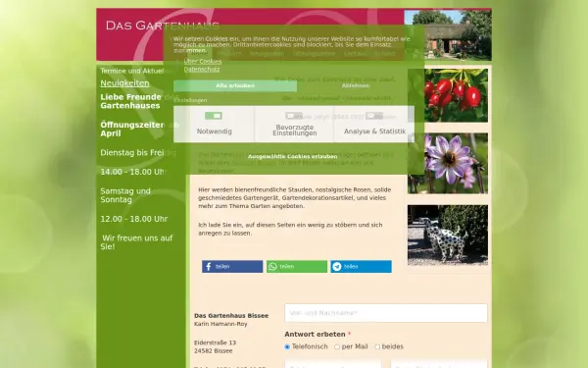Select the per Mail radio option
Image resolution: width=588 pixels, height=368 pixels.
coord(337,347)
